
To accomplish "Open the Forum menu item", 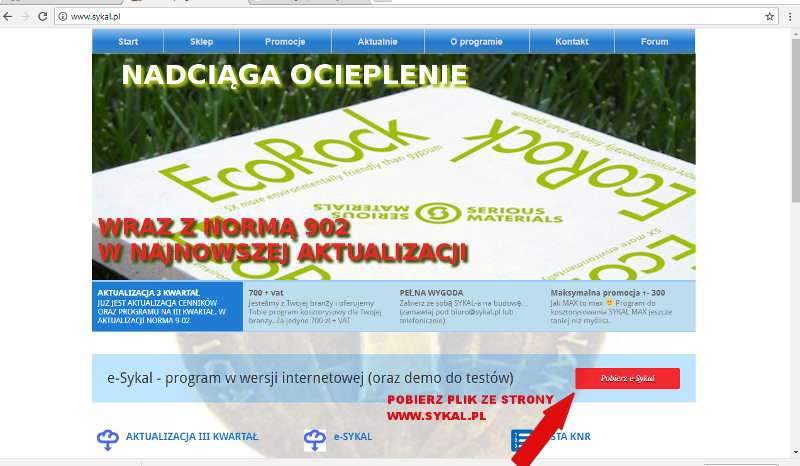I will click(x=655, y=41).
